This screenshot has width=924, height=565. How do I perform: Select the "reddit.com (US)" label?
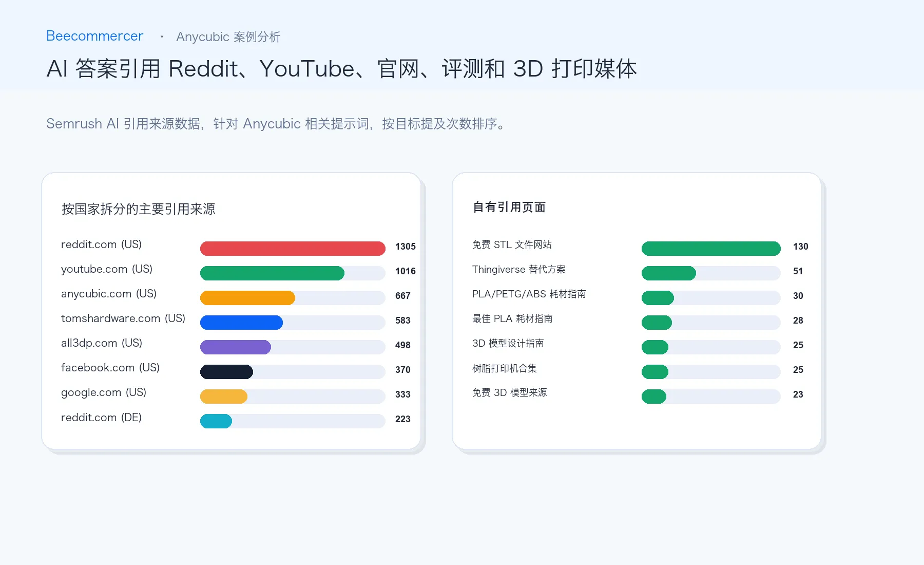point(101,244)
